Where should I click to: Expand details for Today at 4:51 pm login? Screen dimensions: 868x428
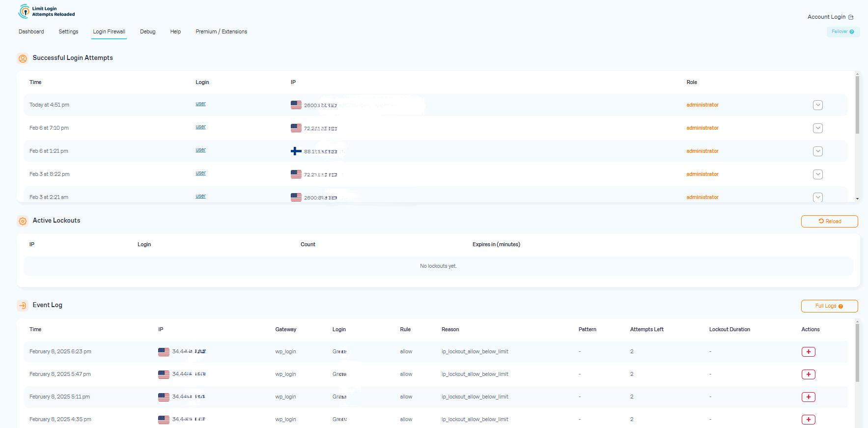pos(817,105)
